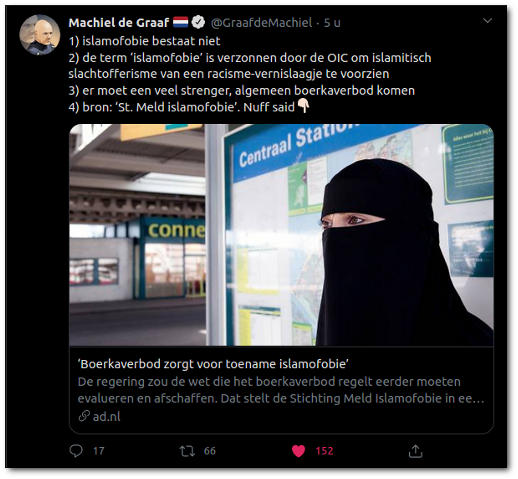Click the tweet text about islamofobie
Image resolution: width=518 pixels, height=479 pixels.
(250, 74)
